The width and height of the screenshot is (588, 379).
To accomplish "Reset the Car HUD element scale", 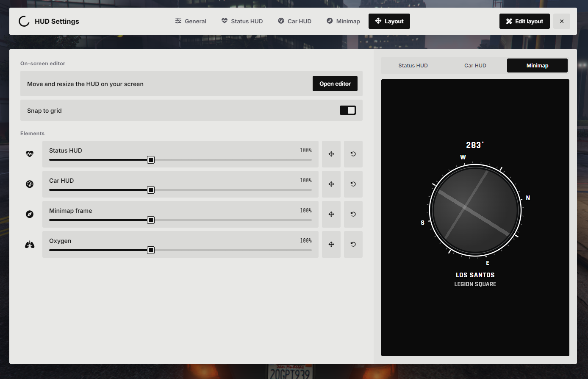I will [353, 184].
